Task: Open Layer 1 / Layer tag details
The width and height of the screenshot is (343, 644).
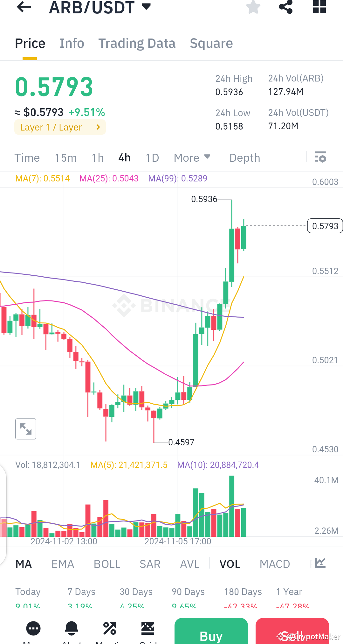Action: click(60, 127)
